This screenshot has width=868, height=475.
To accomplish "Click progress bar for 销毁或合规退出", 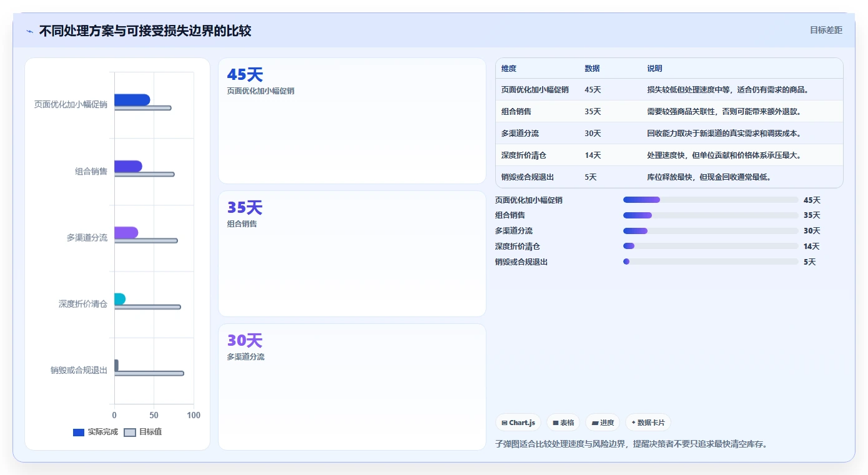I will click(711, 262).
